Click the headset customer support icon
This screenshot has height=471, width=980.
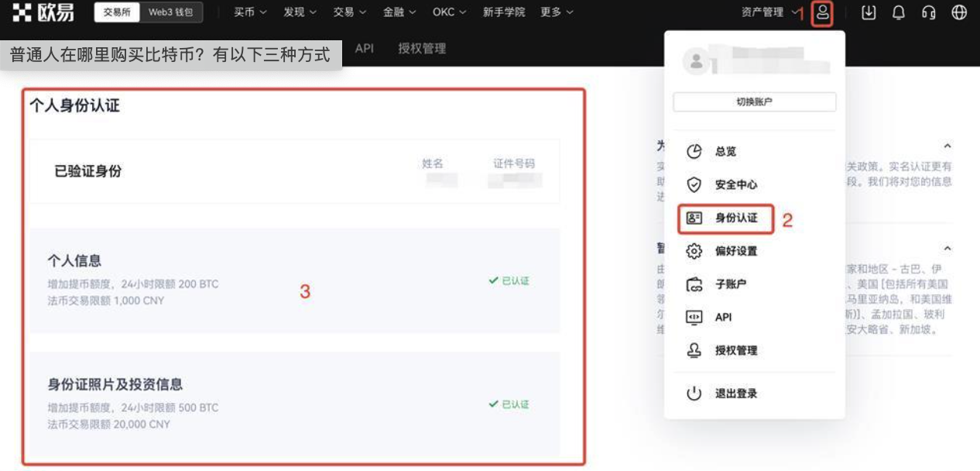[x=929, y=13]
